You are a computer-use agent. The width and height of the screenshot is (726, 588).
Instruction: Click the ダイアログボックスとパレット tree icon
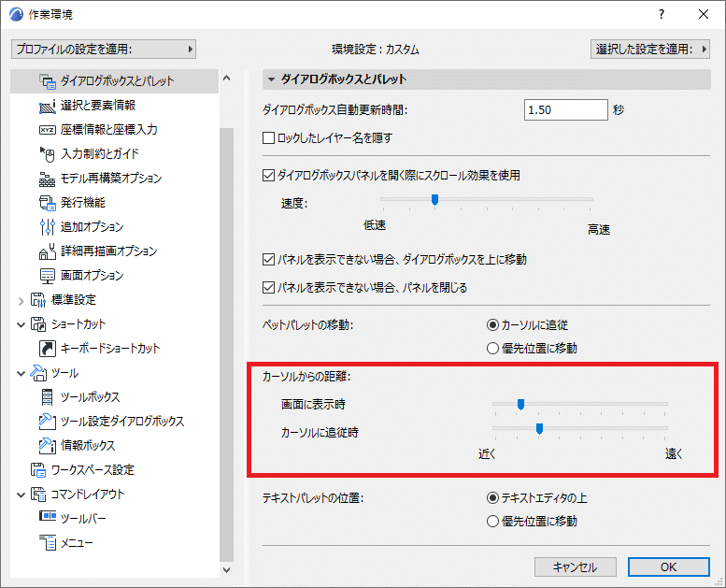(48, 81)
